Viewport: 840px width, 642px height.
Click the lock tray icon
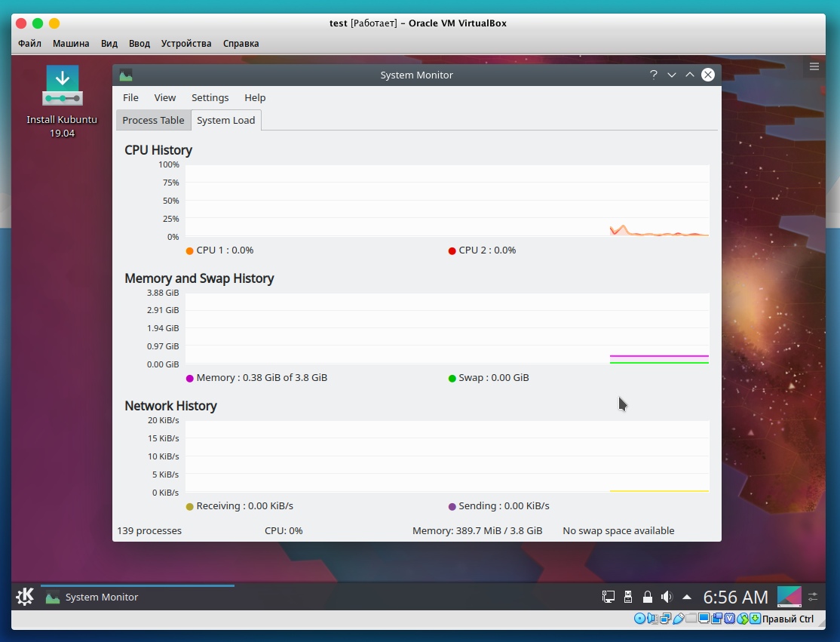tap(647, 597)
